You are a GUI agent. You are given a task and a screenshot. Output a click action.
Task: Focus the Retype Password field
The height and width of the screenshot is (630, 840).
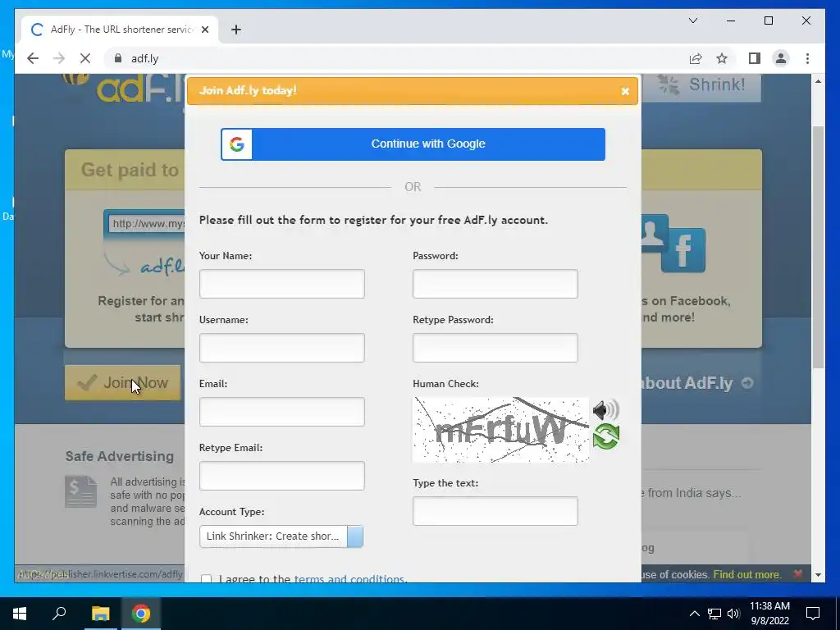point(495,348)
